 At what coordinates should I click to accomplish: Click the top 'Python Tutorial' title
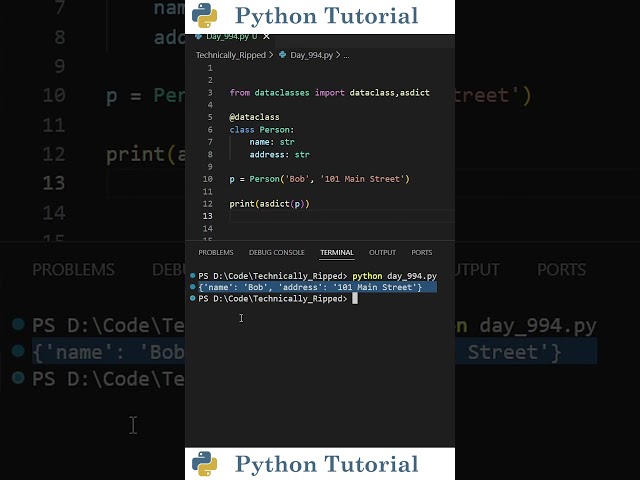pyautogui.click(x=327, y=16)
